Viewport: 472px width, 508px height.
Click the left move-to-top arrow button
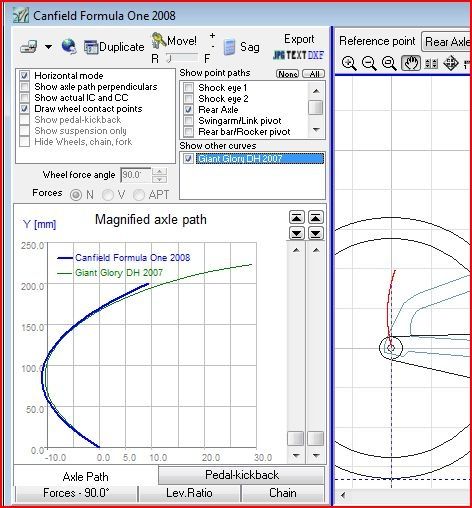pyautogui.click(x=297, y=217)
